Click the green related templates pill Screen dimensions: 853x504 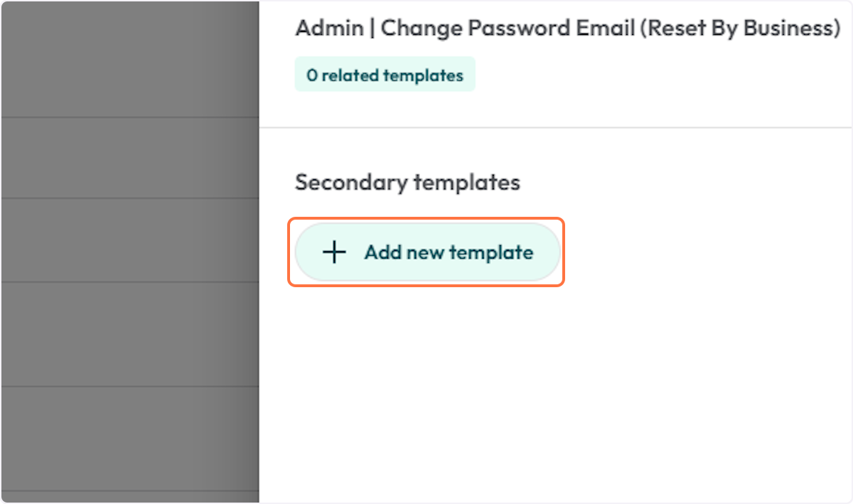[385, 74]
